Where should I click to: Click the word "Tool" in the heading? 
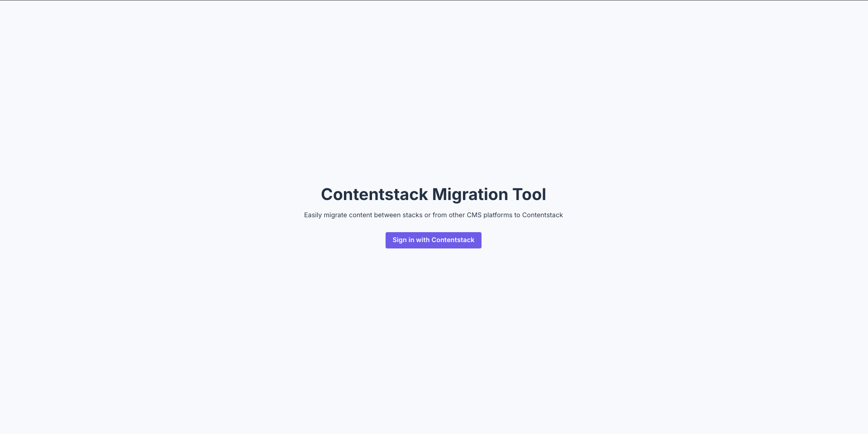(x=529, y=195)
